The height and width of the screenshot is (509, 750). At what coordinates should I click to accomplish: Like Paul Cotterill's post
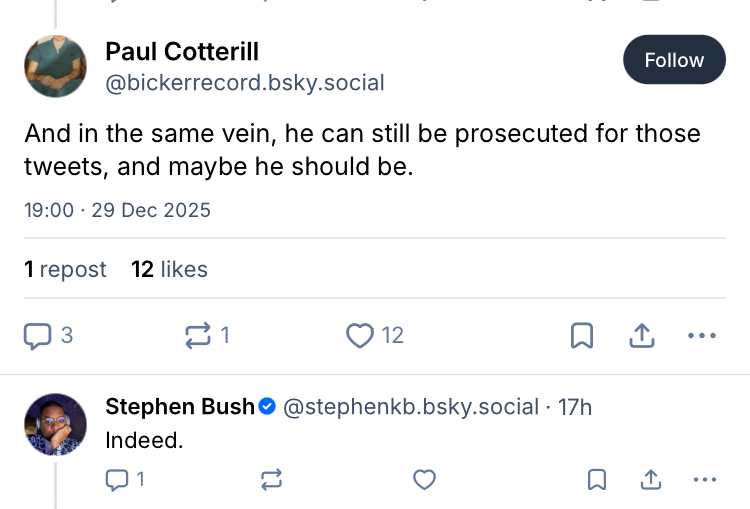click(360, 336)
